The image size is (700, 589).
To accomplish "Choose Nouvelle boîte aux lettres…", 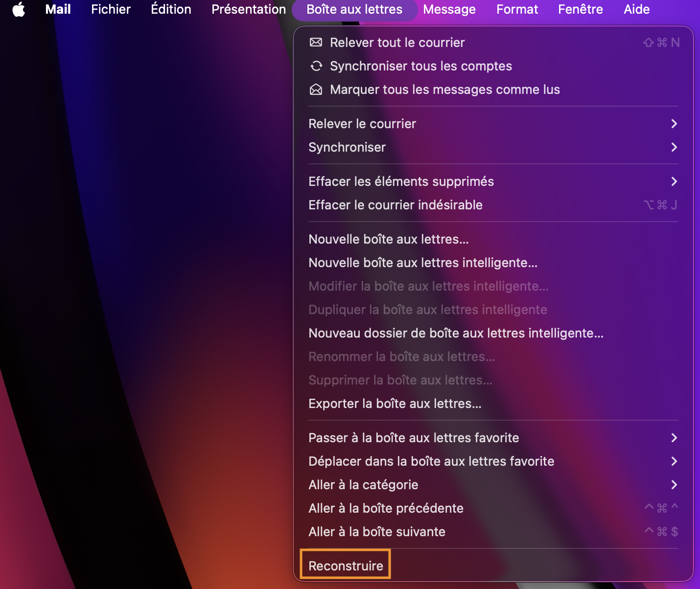I will tap(493, 239).
